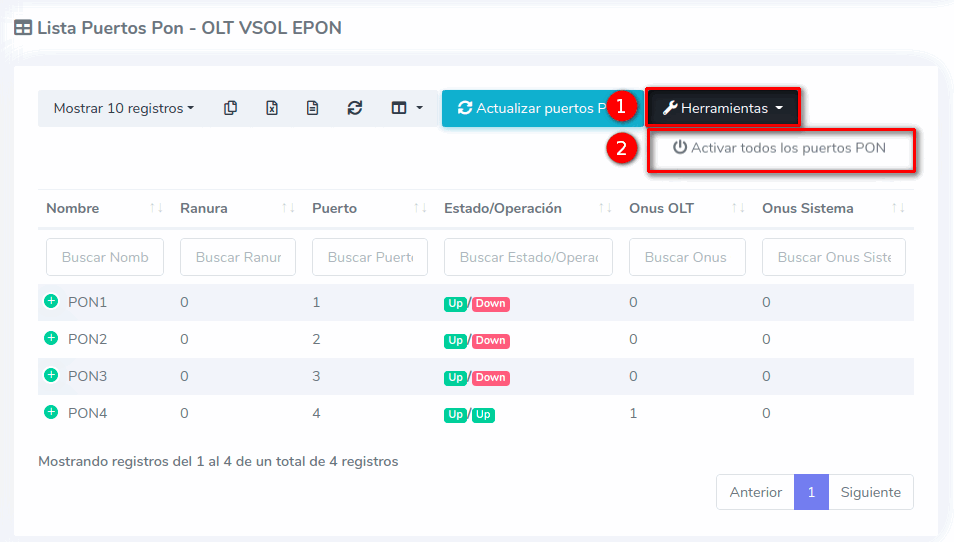Image resolution: width=954 pixels, height=542 pixels.
Task: Select page 1 in pagination
Action: (x=811, y=492)
